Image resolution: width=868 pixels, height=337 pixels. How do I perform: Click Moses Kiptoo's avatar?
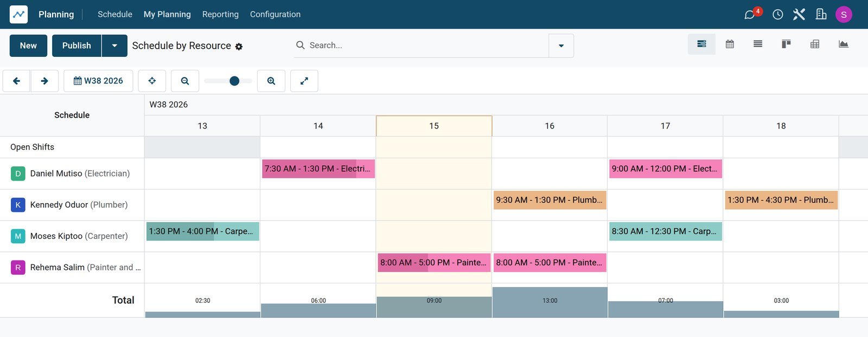(x=18, y=236)
